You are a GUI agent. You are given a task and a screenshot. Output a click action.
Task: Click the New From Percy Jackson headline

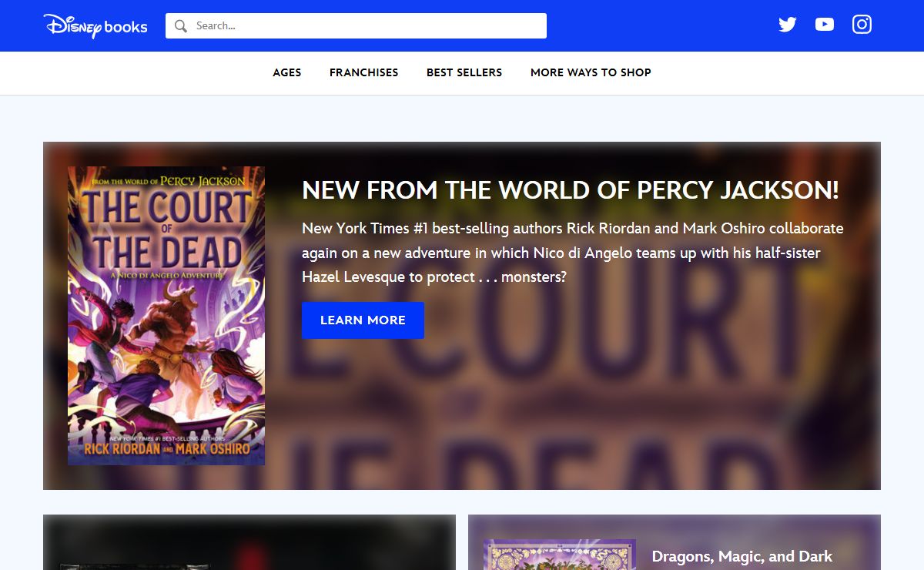[571, 190]
